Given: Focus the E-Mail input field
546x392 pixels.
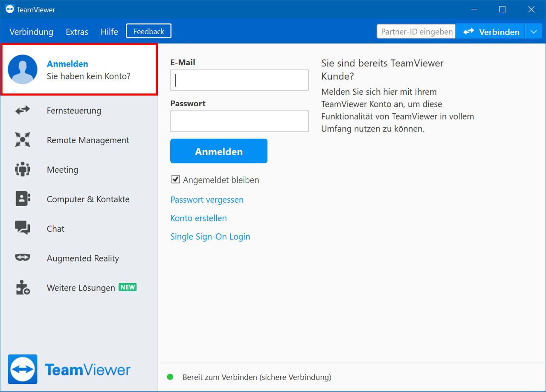Looking at the screenshot, I should point(239,80).
